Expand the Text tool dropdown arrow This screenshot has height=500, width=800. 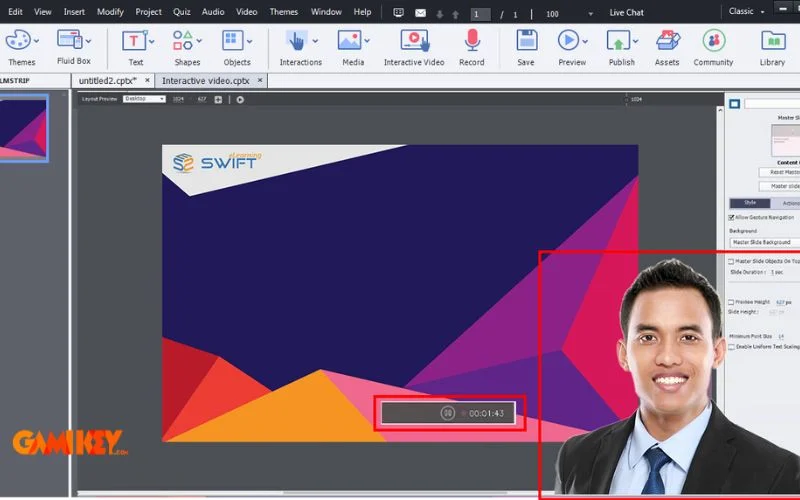[x=152, y=41]
